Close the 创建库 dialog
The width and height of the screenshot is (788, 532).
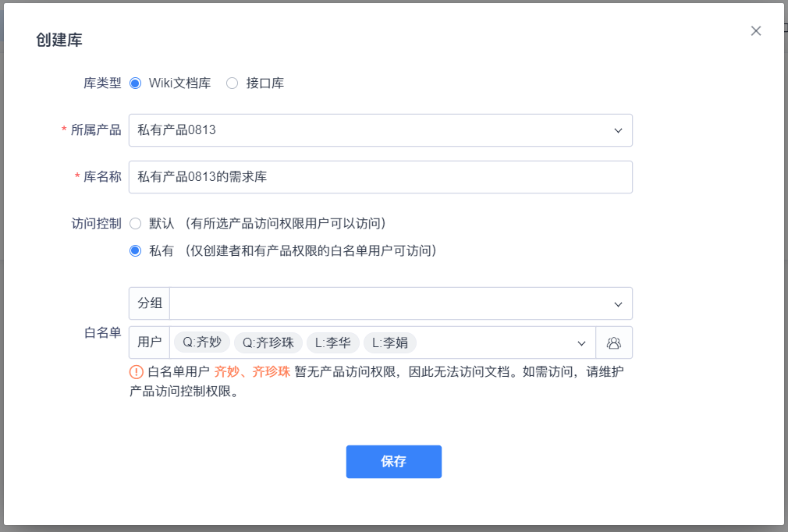coord(755,30)
